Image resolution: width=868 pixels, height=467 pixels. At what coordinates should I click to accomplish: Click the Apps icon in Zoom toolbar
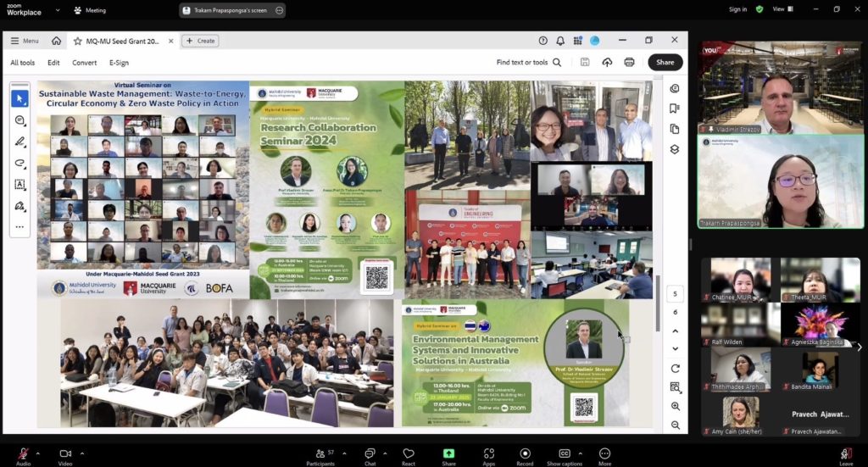(488, 454)
